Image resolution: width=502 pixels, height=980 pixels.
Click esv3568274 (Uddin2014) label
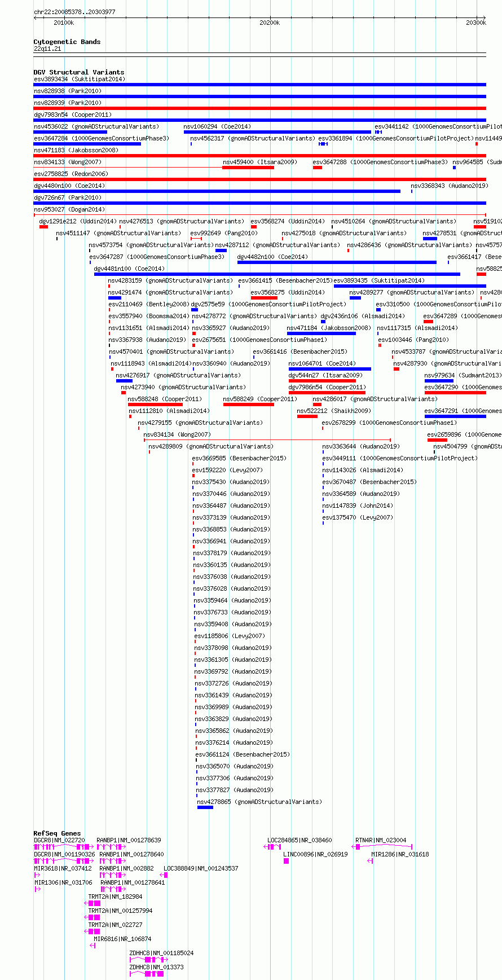(x=288, y=221)
